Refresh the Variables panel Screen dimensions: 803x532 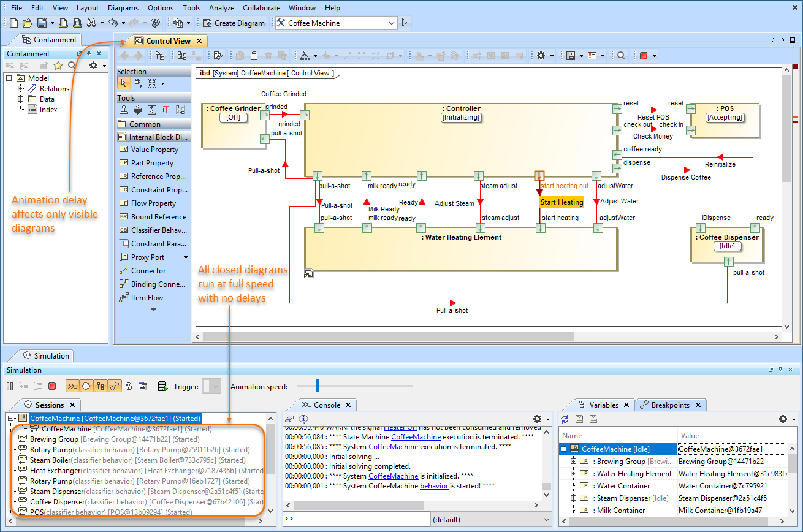coord(565,419)
